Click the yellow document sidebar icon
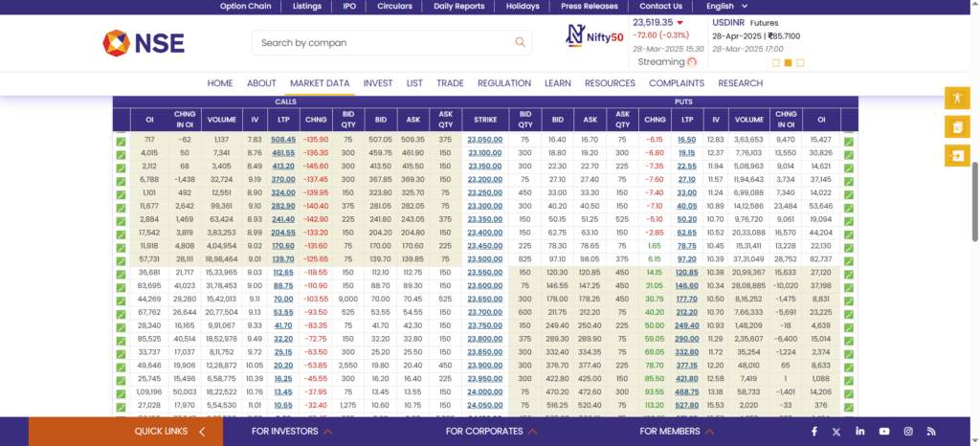This screenshot has width=980, height=446. 957,126
